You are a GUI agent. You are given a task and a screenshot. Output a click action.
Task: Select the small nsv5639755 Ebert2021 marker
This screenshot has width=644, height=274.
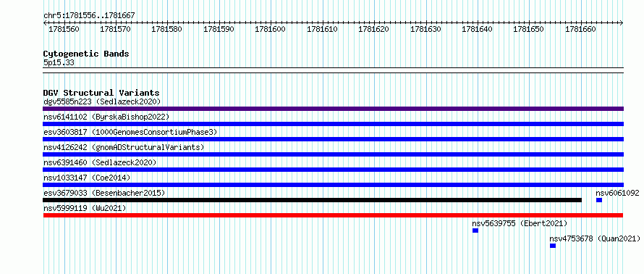point(475,231)
